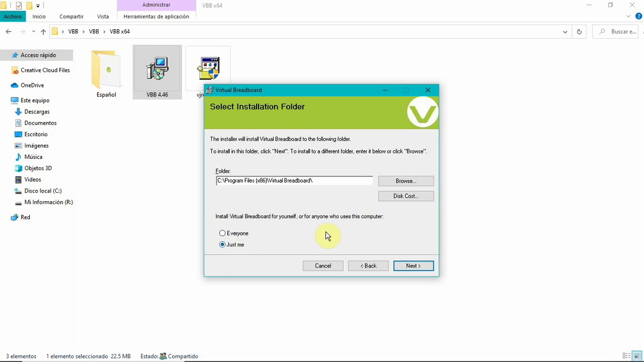The height and width of the screenshot is (362, 644).
Task: Click the Folder path input field
Action: 294,180
